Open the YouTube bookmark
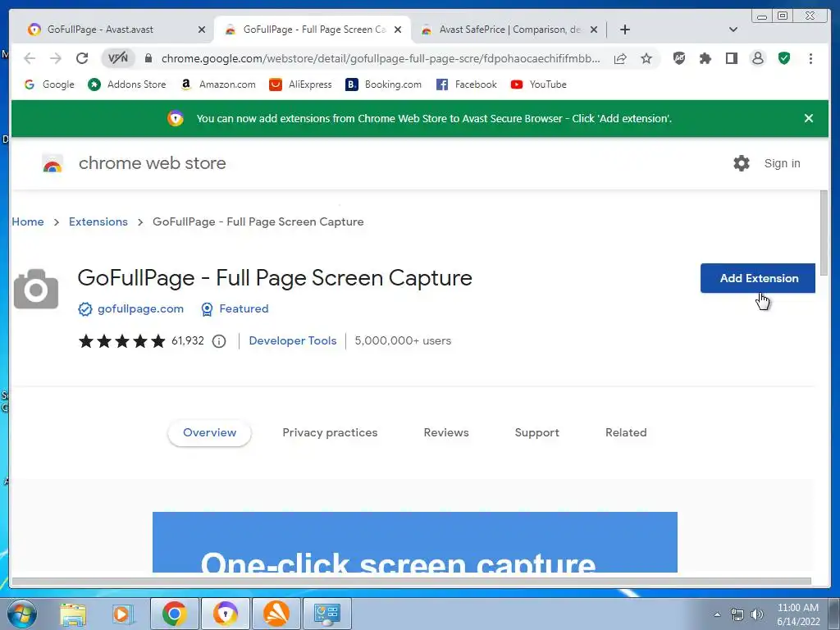Image resolution: width=840 pixels, height=630 pixels. point(538,84)
